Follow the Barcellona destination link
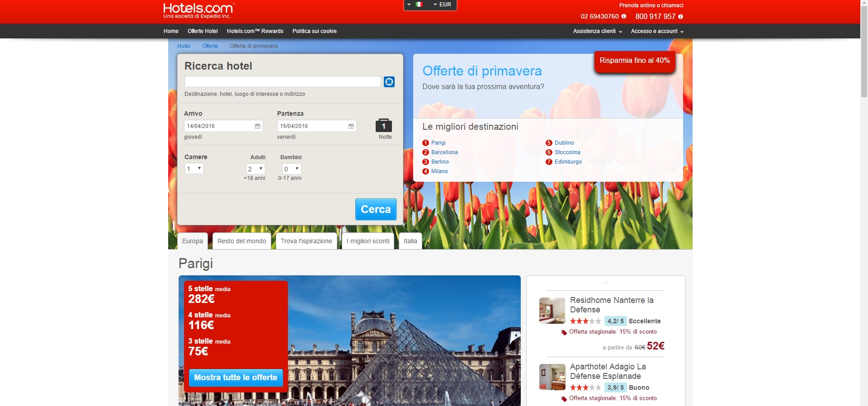Screen dimensions: 868x406 coord(444,152)
